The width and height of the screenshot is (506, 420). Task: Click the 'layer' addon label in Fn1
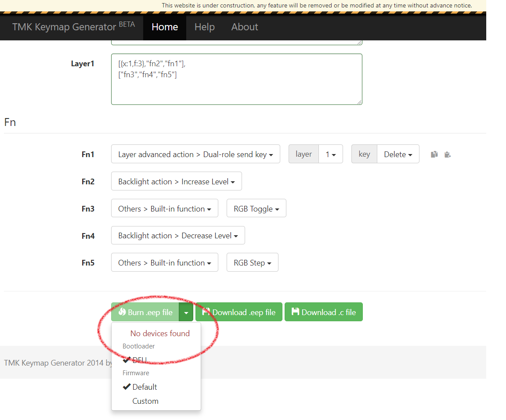(304, 154)
